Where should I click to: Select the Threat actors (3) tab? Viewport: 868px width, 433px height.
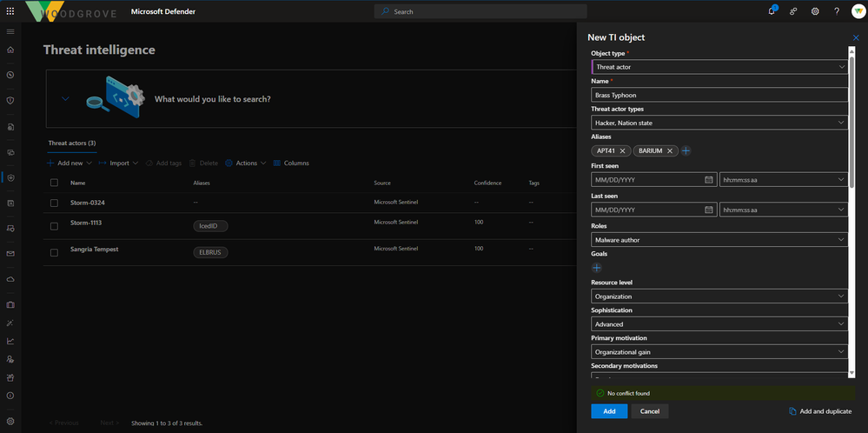coord(72,143)
